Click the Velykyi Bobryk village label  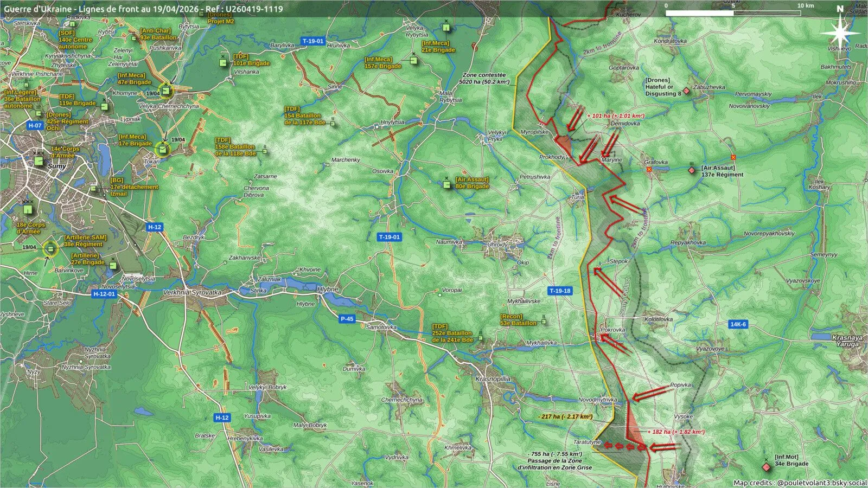tap(267, 387)
